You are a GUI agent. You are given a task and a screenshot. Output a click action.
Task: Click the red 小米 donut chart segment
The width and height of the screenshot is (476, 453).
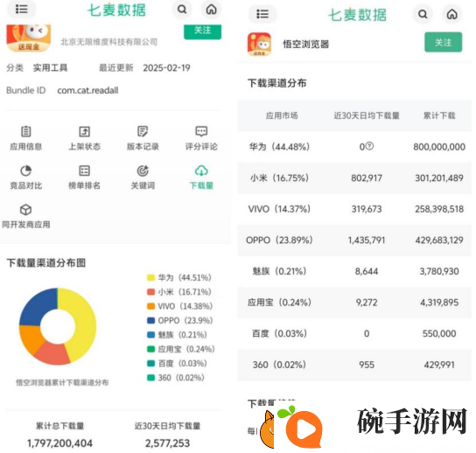tap(52, 354)
